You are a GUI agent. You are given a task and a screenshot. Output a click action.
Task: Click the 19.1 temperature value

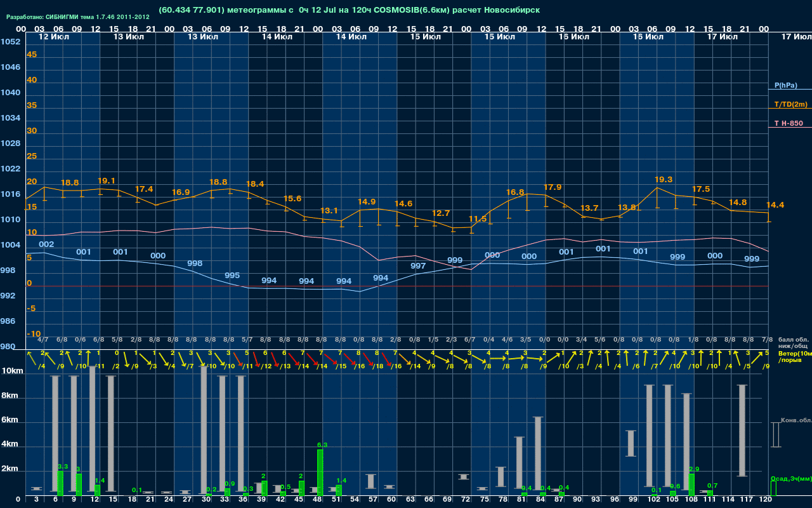pos(107,180)
